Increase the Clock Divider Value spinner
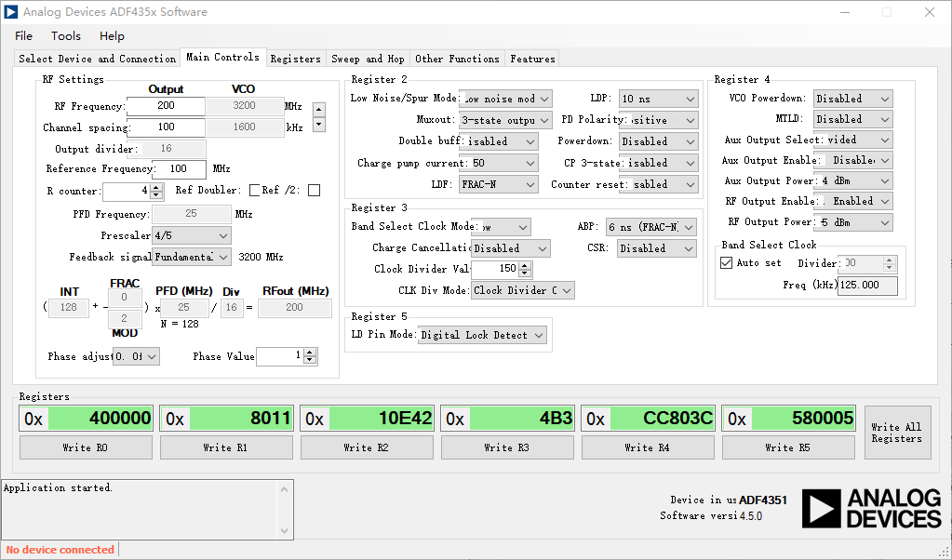This screenshot has height=560, width=952. click(x=525, y=265)
